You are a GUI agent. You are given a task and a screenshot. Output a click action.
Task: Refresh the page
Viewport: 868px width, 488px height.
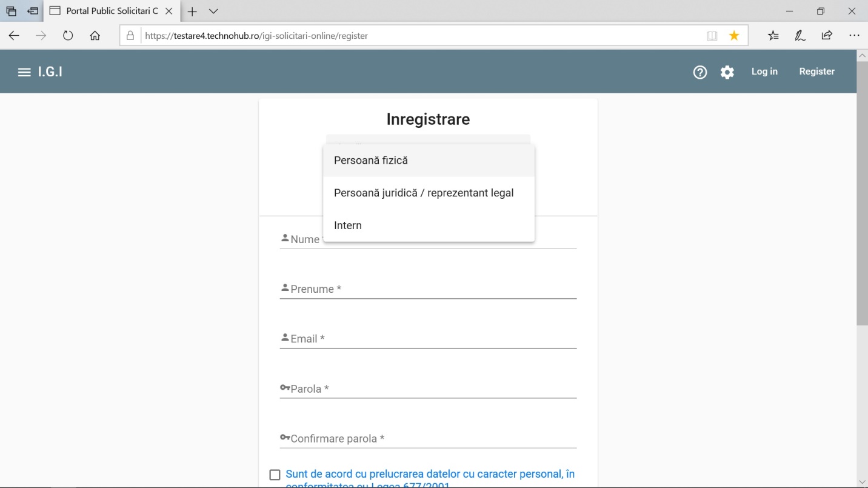coord(68,36)
